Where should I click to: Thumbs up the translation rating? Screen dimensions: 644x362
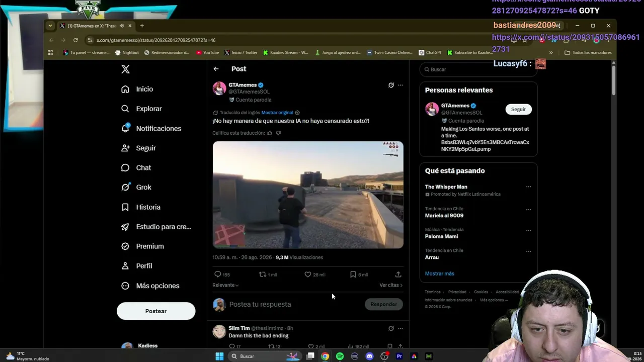(270, 133)
